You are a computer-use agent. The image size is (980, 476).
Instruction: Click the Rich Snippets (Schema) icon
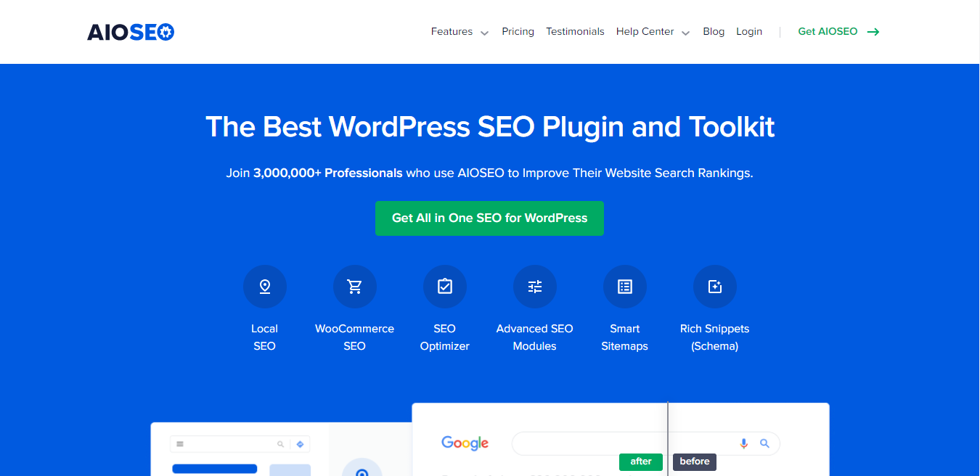(x=715, y=287)
